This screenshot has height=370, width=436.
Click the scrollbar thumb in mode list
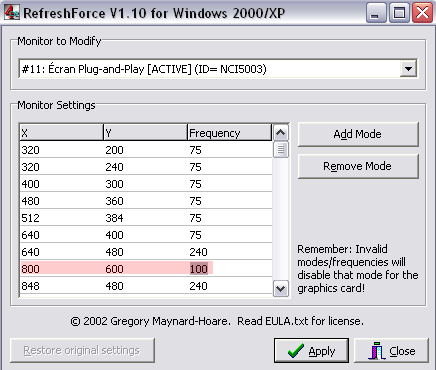281,150
